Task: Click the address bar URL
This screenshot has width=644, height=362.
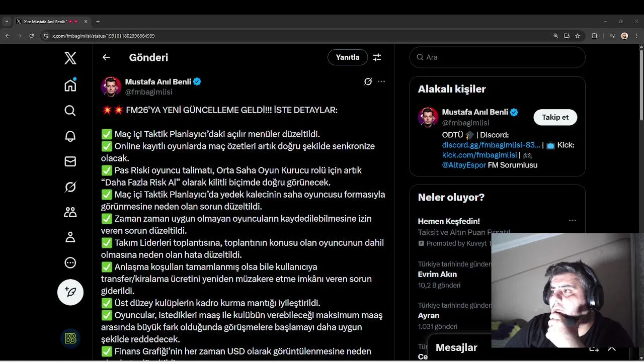Action: (x=104, y=36)
